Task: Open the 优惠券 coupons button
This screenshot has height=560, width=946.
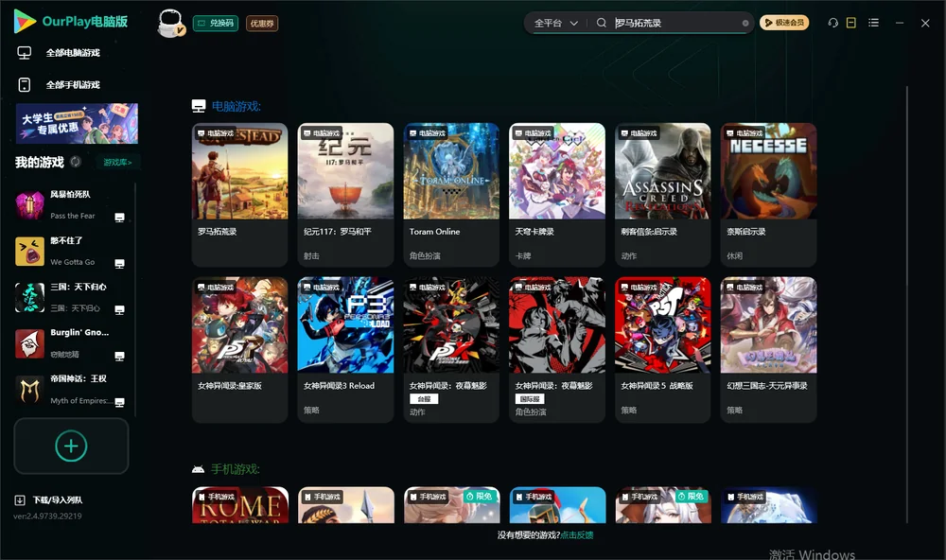Action: 262,23
